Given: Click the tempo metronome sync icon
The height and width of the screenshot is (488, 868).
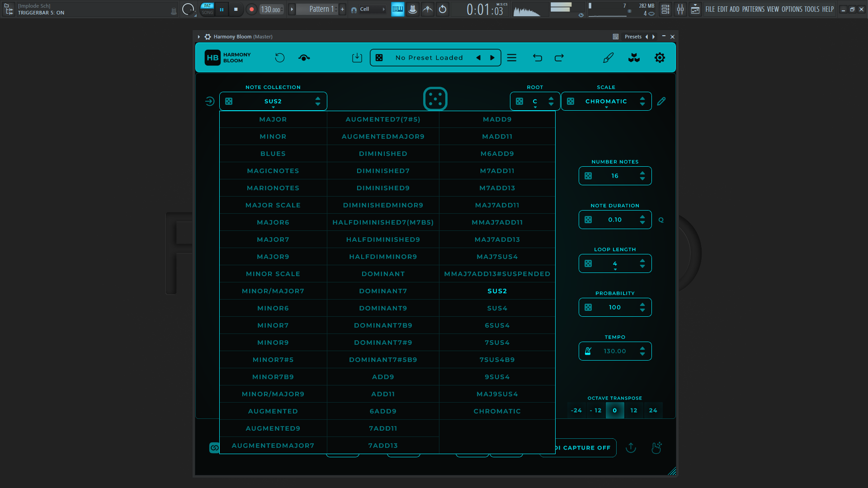Looking at the screenshot, I should [x=588, y=351].
